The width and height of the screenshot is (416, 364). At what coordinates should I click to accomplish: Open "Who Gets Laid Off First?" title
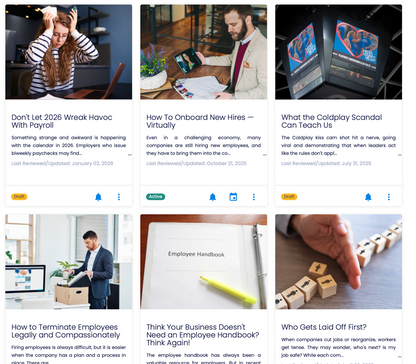[324, 327]
